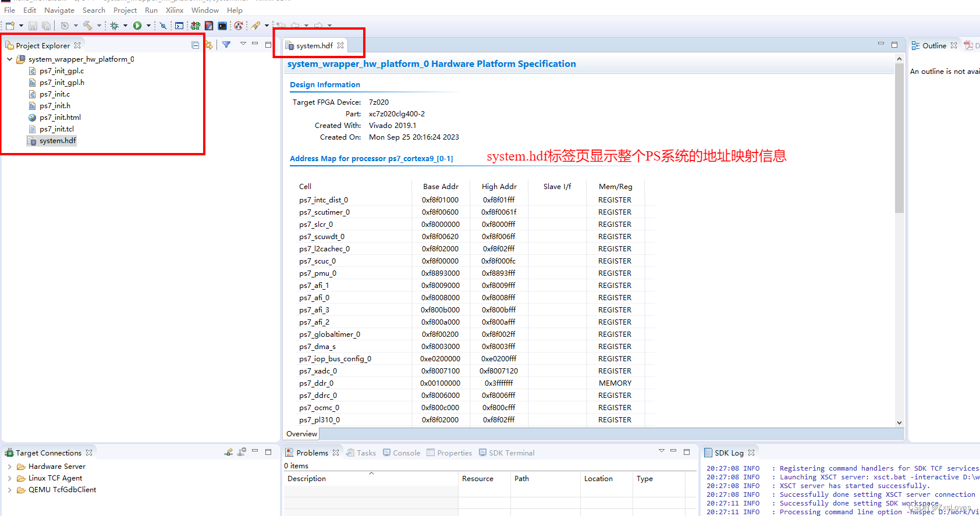Select ps7_init_gpl.h in Project Explorer

pos(62,83)
